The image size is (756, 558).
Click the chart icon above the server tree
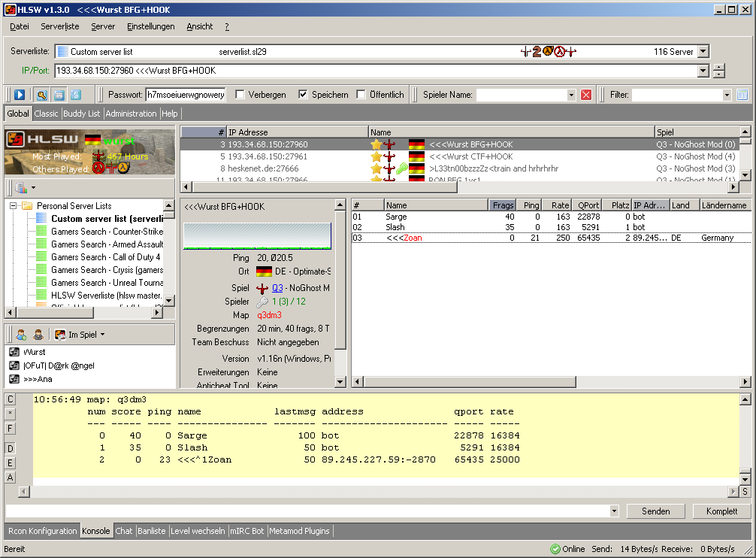point(20,187)
